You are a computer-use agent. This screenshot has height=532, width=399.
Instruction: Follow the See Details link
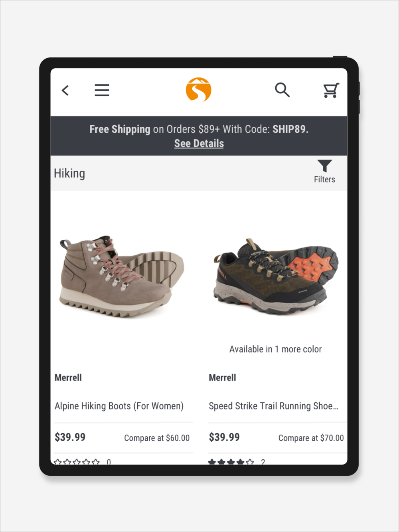[x=199, y=144]
